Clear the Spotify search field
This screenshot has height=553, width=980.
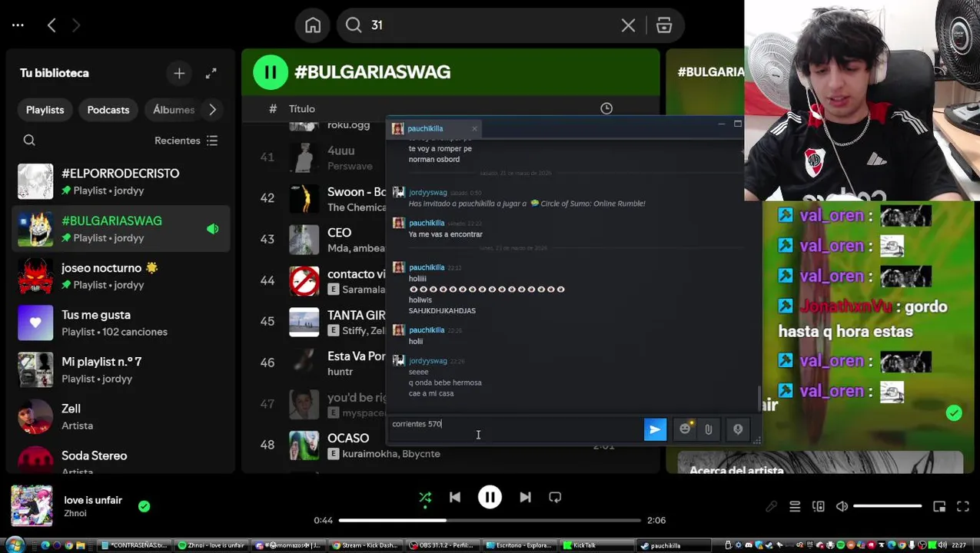pos(628,25)
